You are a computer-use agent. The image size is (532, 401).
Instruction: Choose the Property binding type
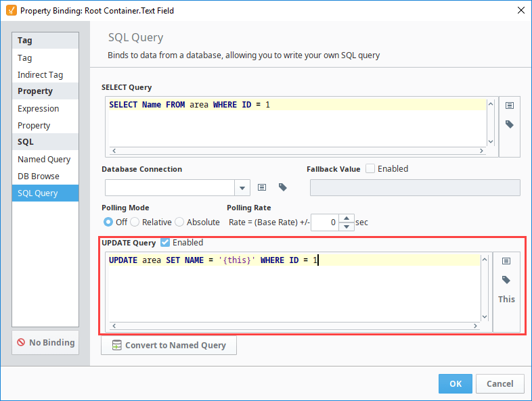click(45, 125)
